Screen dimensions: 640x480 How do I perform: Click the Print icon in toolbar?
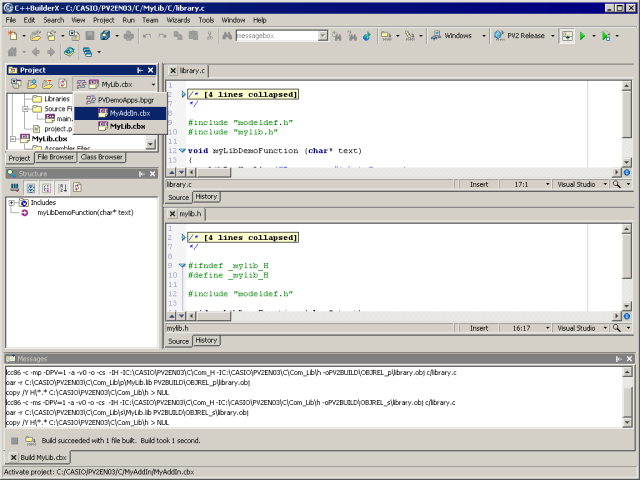point(129,36)
